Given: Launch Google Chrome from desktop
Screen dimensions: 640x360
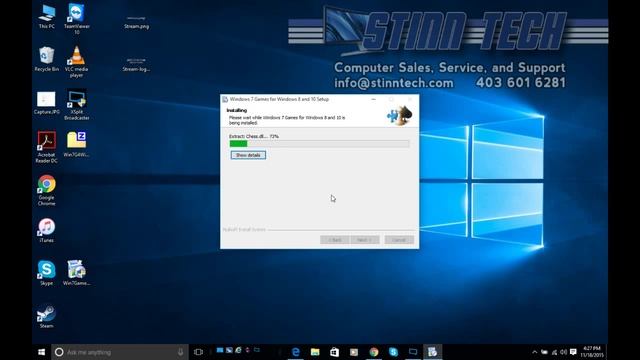Looking at the screenshot, I should (47, 190).
